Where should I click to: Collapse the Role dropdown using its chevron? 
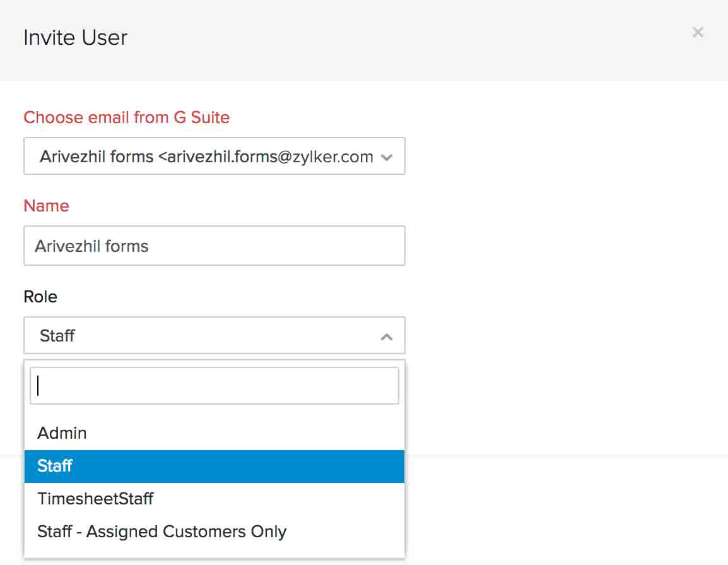(387, 337)
